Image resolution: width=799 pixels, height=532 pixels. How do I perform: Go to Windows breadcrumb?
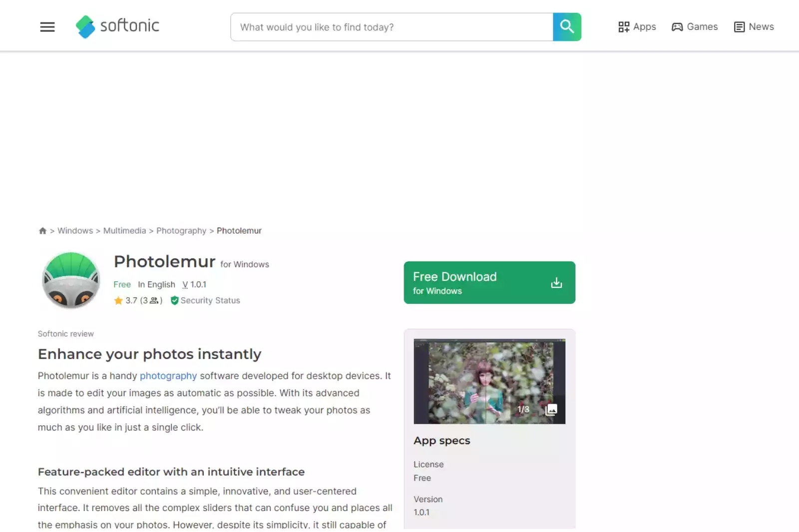point(75,231)
